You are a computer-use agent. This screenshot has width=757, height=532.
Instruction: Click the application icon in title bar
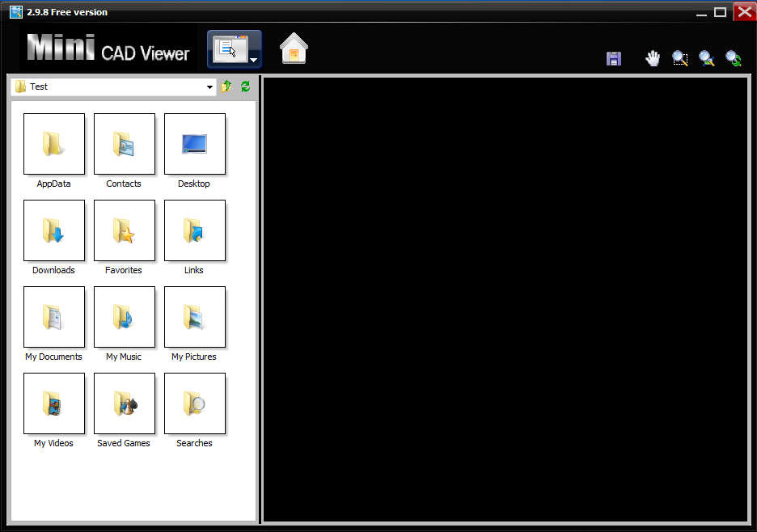[x=16, y=12]
